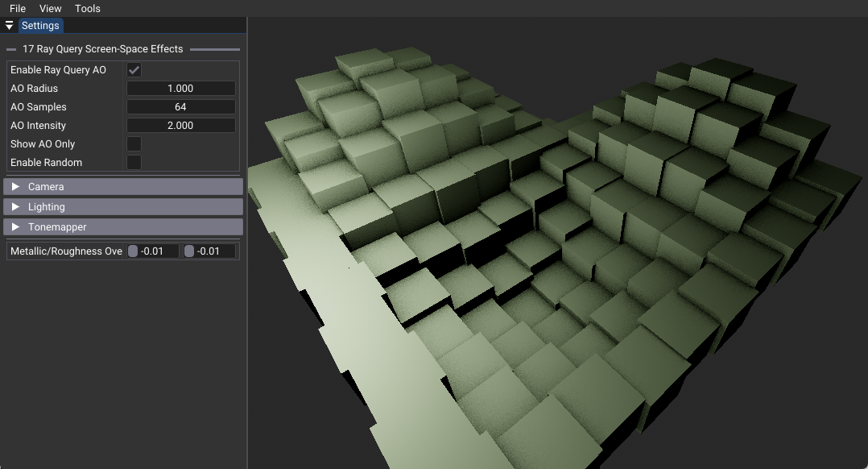This screenshot has width=868, height=469.
Task: Expand the Camera section
Action: [x=123, y=187]
